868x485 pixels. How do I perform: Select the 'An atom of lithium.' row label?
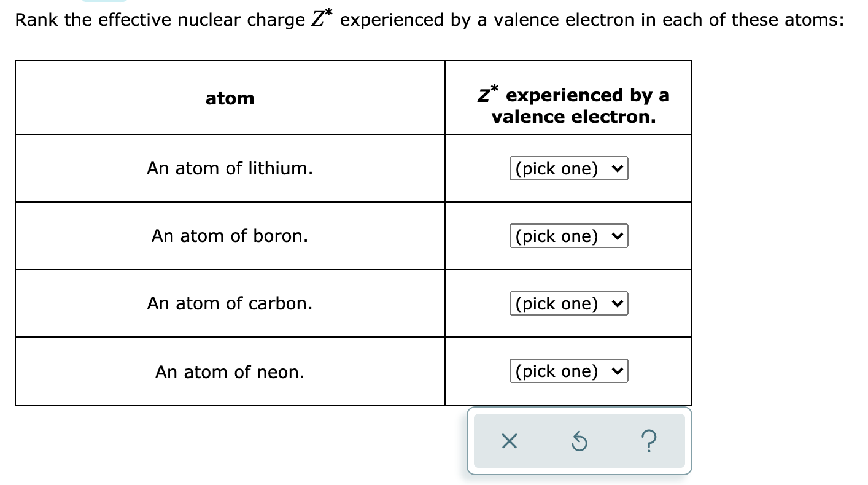click(230, 168)
